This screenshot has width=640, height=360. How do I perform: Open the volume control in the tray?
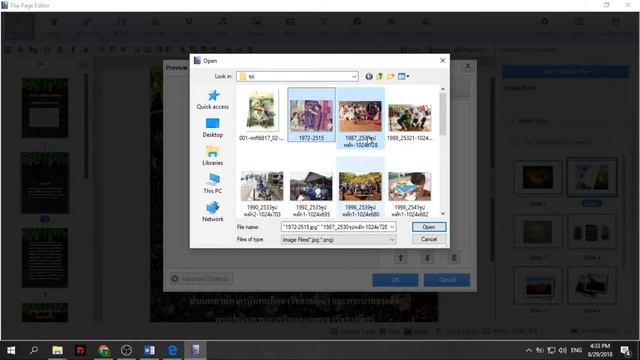coord(563,350)
